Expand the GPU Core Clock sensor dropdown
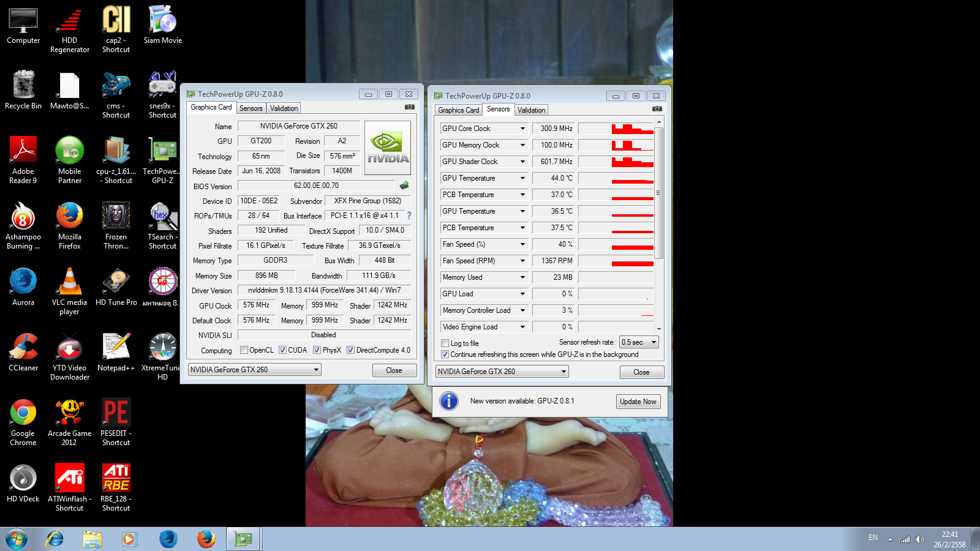Viewport: 980px width, 551px height. pyautogui.click(x=522, y=129)
